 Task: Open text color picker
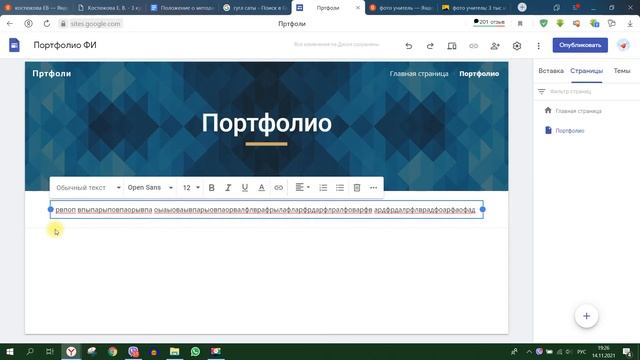tap(262, 187)
